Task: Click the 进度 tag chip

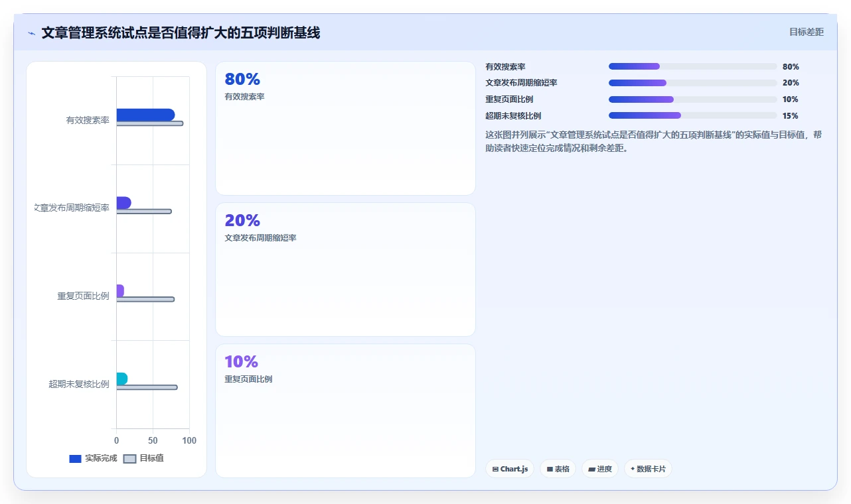Action: tap(600, 469)
